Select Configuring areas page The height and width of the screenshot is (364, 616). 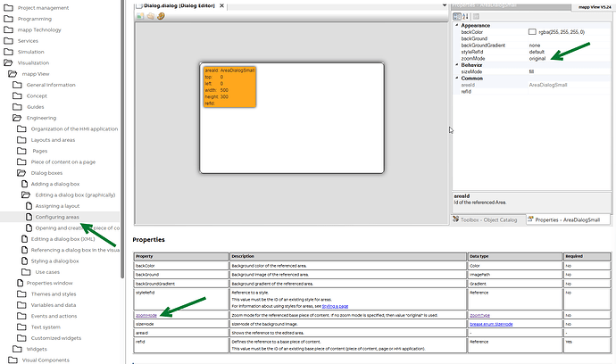pos(57,217)
